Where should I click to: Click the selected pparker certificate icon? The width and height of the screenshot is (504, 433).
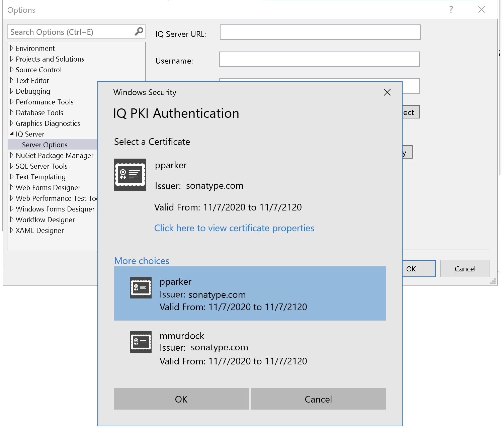[x=130, y=175]
